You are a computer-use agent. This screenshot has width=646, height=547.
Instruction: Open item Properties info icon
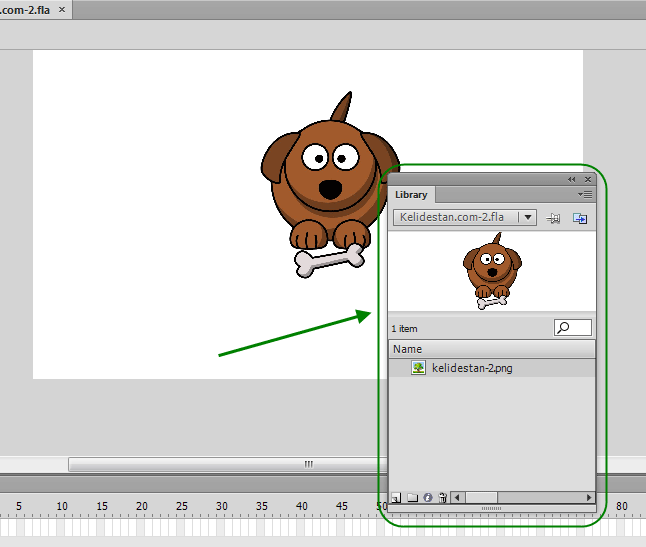tap(428, 498)
